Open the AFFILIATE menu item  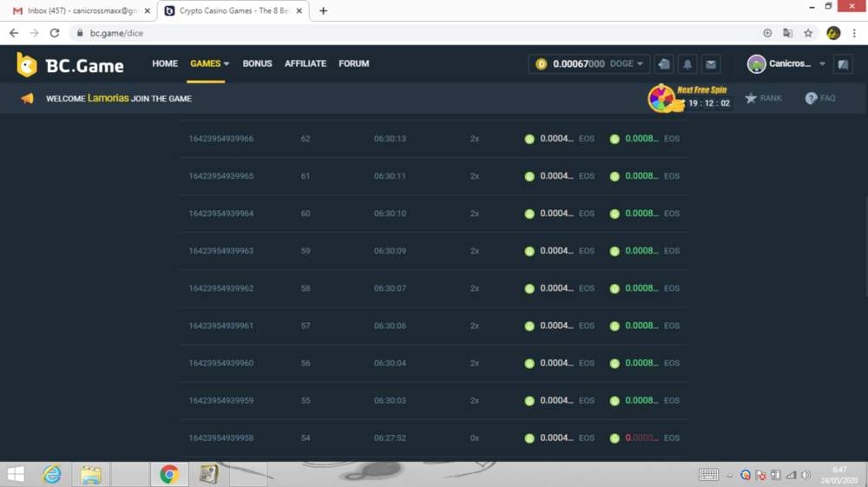pyautogui.click(x=306, y=64)
